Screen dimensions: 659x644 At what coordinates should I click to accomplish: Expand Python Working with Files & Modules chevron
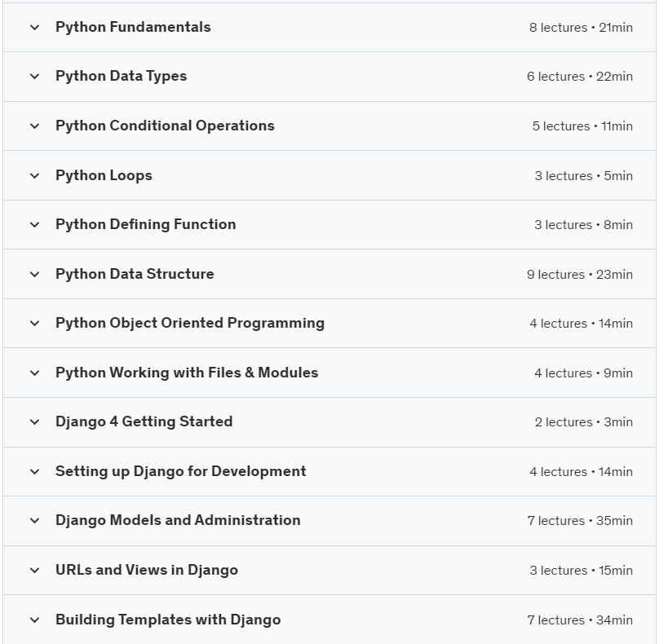[x=35, y=373]
